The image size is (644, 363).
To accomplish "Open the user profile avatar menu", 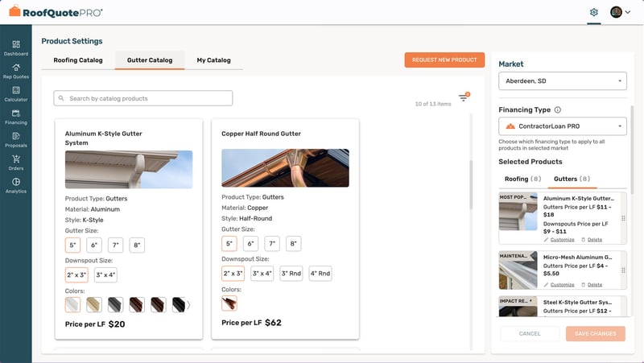I will pos(620,12).
